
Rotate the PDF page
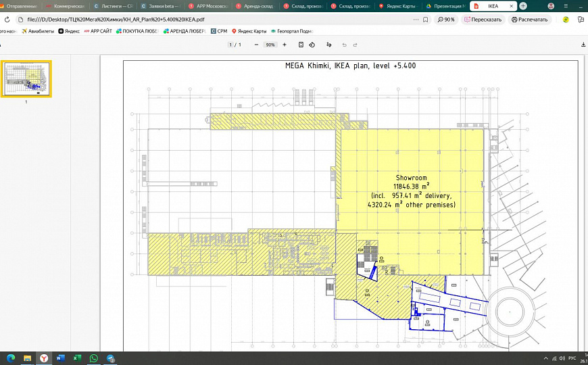click(312, 45)
